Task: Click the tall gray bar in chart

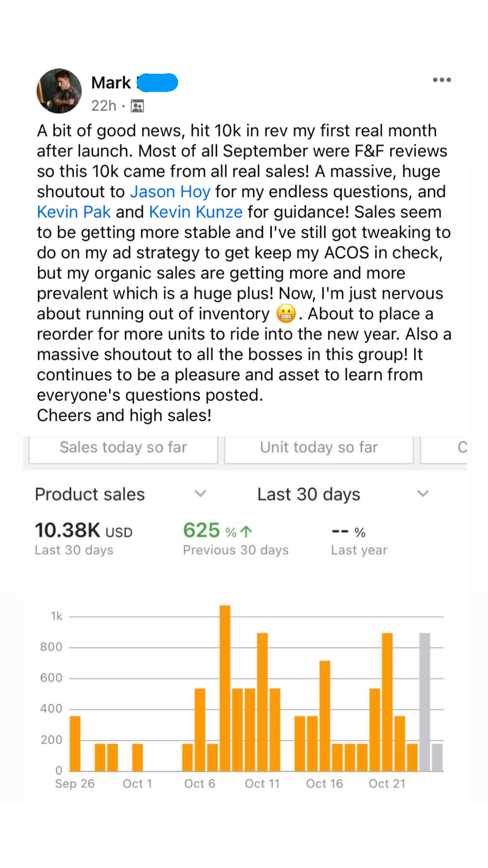Action: click(424, 701)
